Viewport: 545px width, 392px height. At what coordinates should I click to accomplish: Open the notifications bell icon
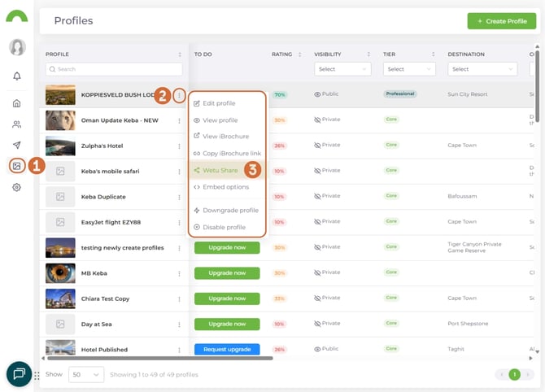click(16, 76)
